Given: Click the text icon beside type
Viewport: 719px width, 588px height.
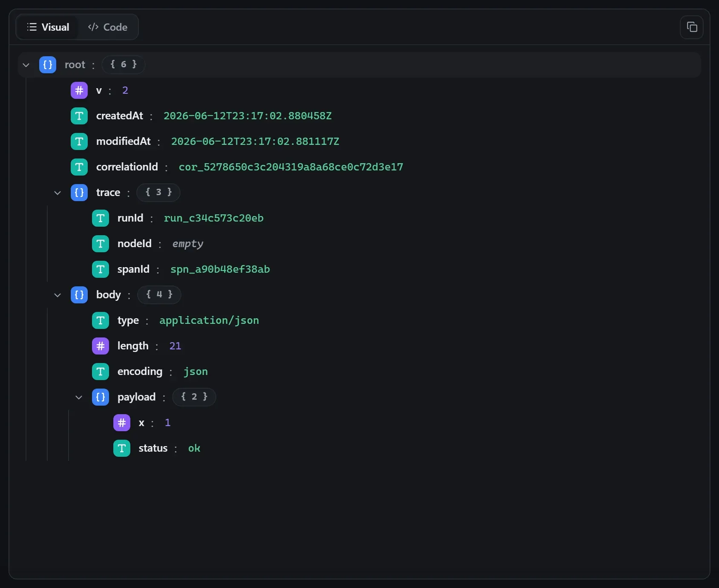Looking at the screenshot, I should tap(101, 320).
